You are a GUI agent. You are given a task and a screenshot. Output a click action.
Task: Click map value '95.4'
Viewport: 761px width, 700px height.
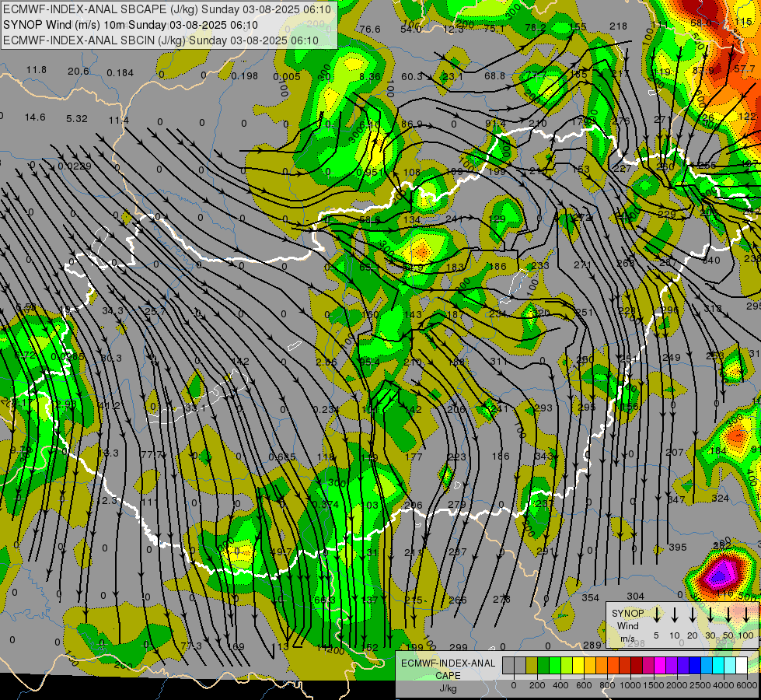click(x=370, y=362)
